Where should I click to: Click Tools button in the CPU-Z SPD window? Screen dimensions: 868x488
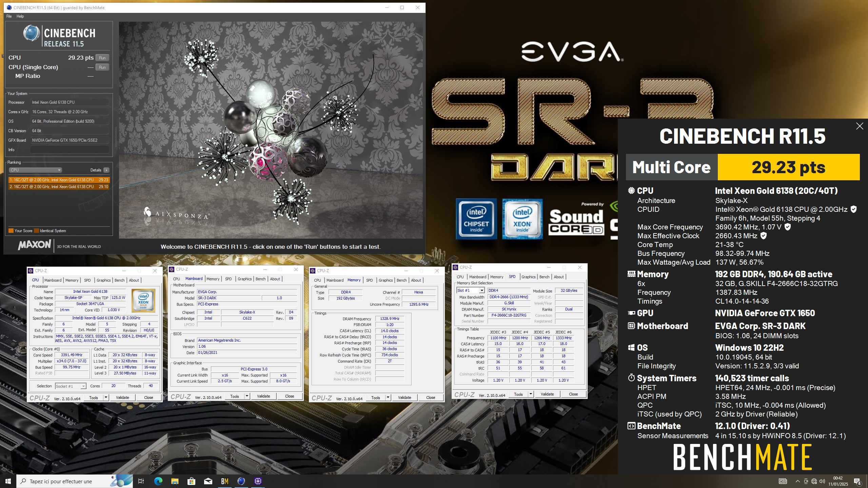[518, 394]
